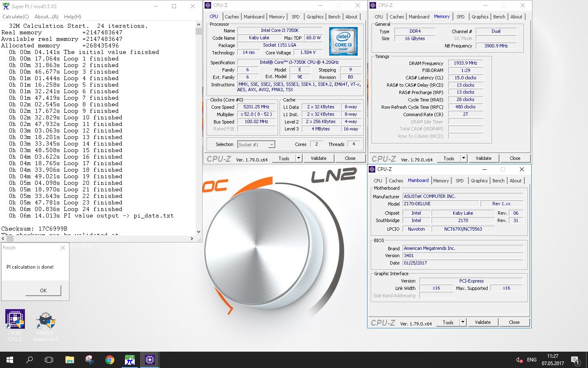Click the processor Name field Intel Core i3 7350K
This screenshot has width=588, height=368.
coord(280,31)
